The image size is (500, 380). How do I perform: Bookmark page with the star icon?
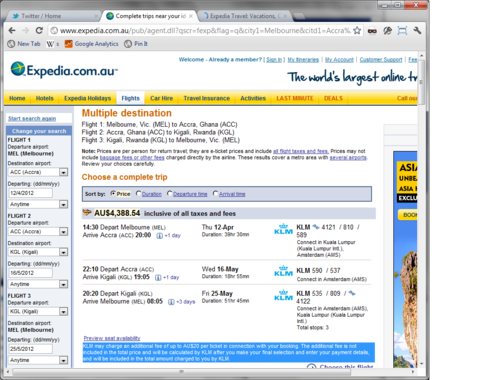pos(357,31)
